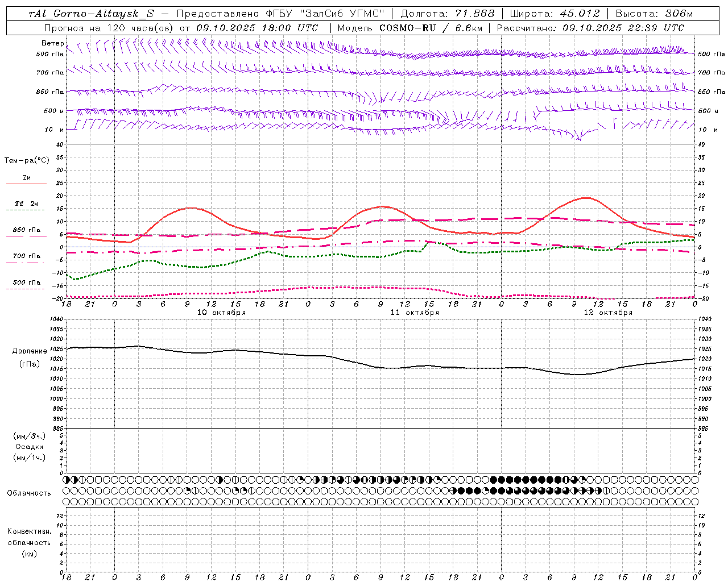Click the station name rAl_Gorno-Altaysk_S
Viewport: 728px width, 582px height.
[x=90, y=14]
